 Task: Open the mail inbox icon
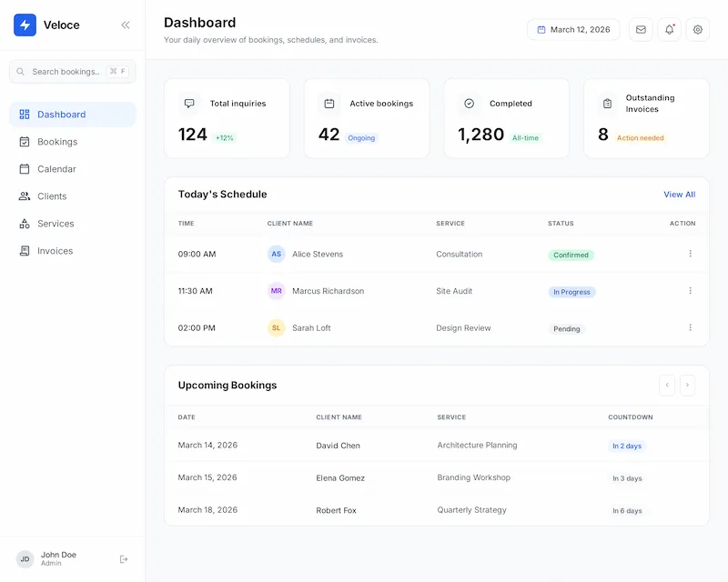pos(641,30)
